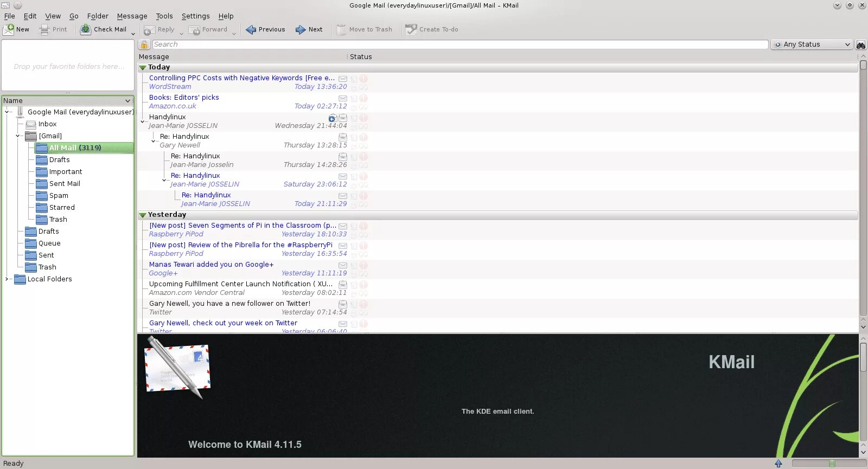The image size is (868, 469).
Task: Open the Any Status filter dropdown
Action: coord(812,44)
